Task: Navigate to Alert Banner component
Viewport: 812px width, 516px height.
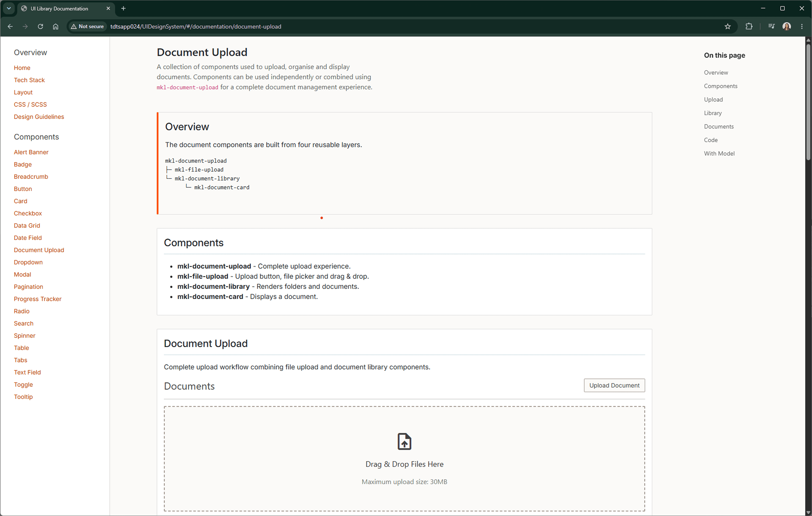Action: [x=31, y=152]
